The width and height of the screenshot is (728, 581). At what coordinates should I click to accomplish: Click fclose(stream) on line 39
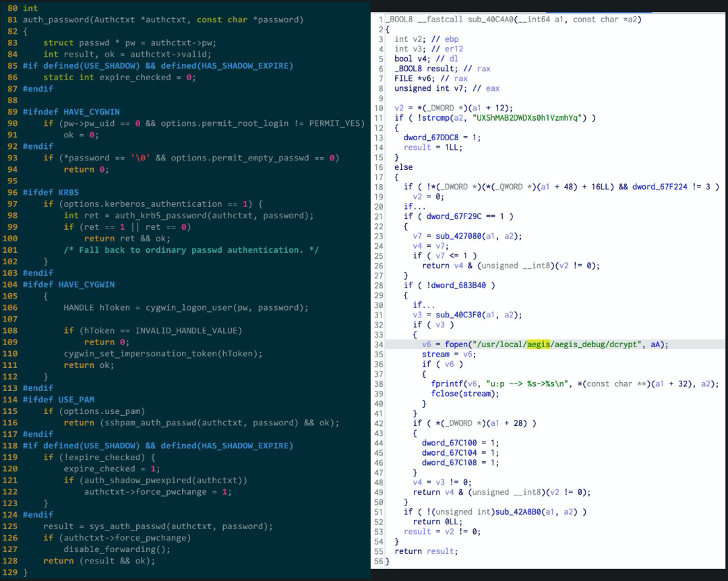point(464,394)
